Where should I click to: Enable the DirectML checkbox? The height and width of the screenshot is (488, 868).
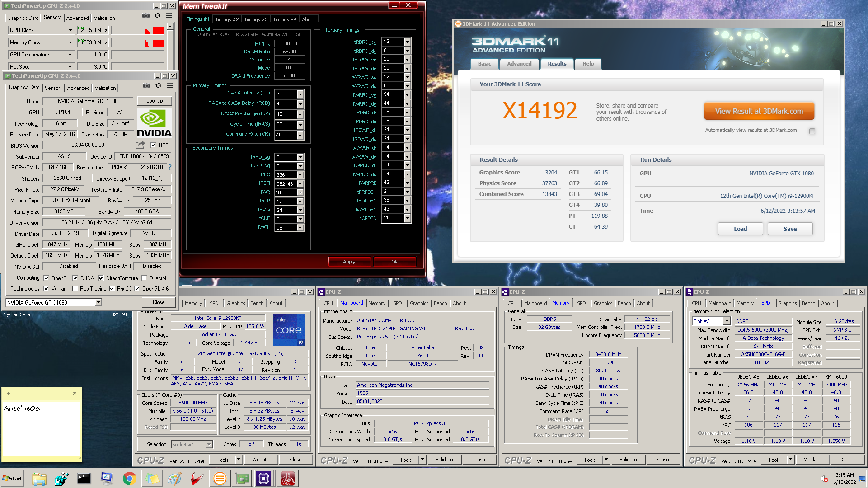(144, 278)
